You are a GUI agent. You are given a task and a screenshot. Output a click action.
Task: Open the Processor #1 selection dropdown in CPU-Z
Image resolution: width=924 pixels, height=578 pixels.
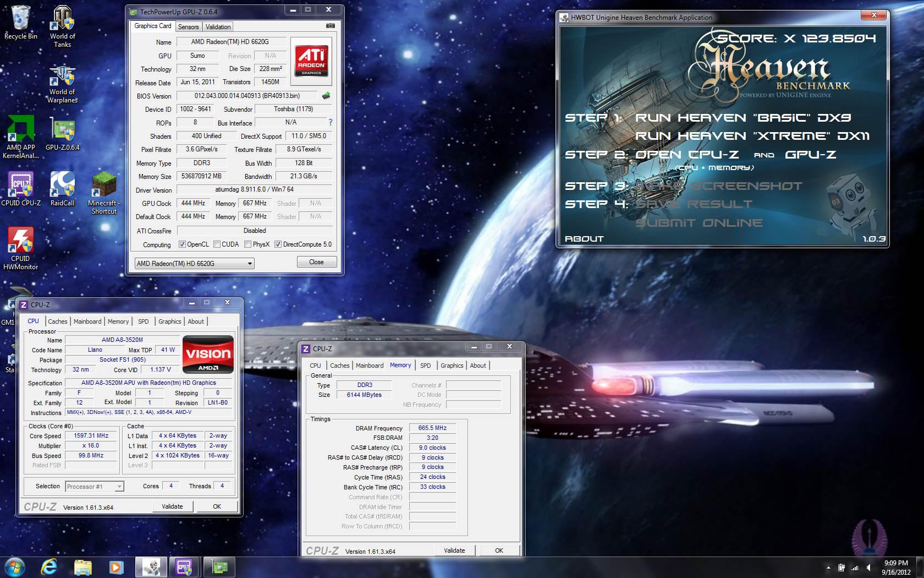(95, 486)
